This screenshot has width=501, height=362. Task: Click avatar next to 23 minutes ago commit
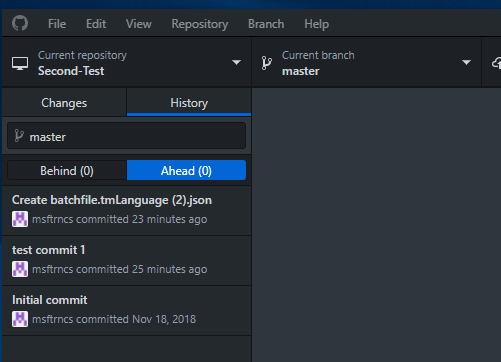20,219
